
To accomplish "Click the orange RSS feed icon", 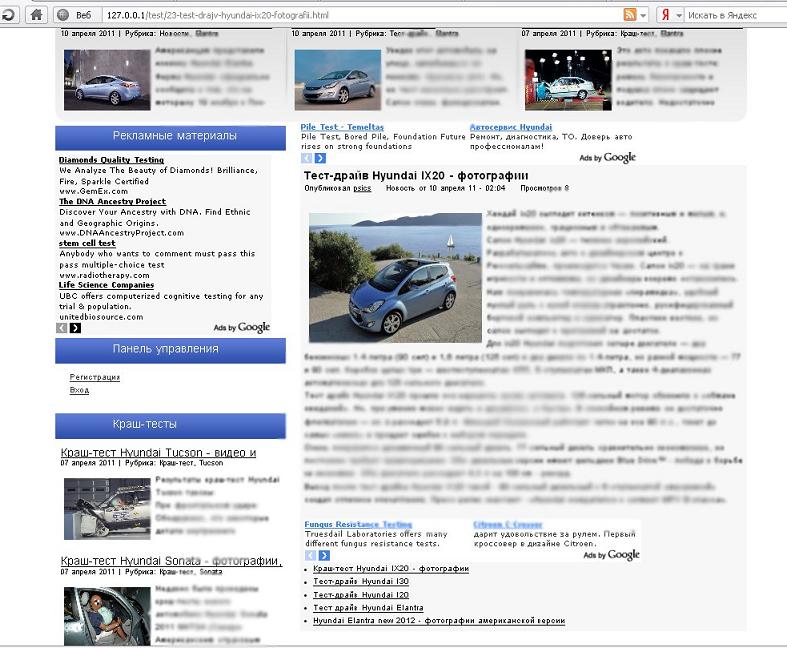I will click(630, 15).
